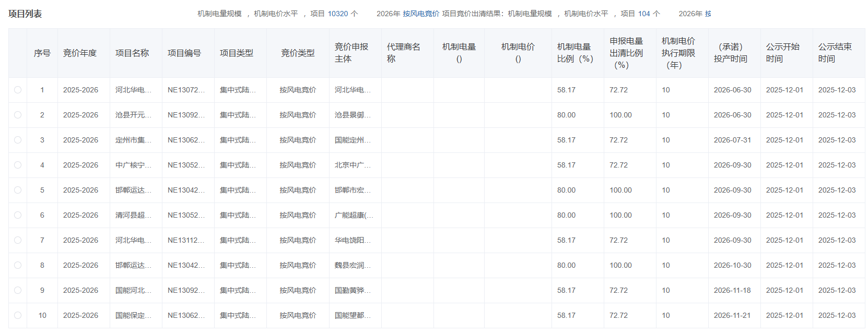The image size is (868, 333).
Task: Open the blue 104 project count link
Action: pos(644,14)
